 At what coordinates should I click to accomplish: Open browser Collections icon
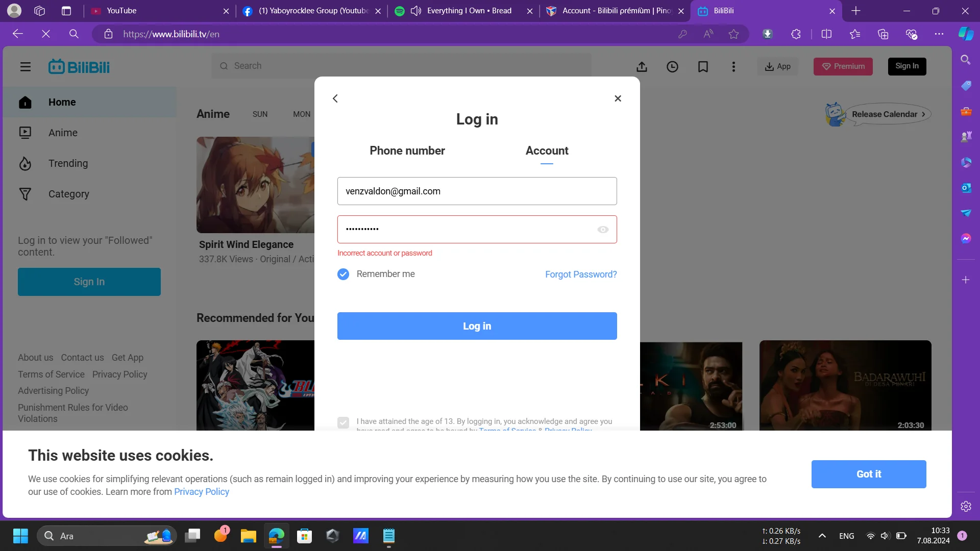[x=883, y=34]
